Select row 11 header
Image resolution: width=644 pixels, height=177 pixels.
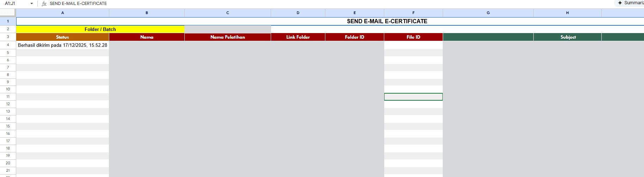pos(8,97)
